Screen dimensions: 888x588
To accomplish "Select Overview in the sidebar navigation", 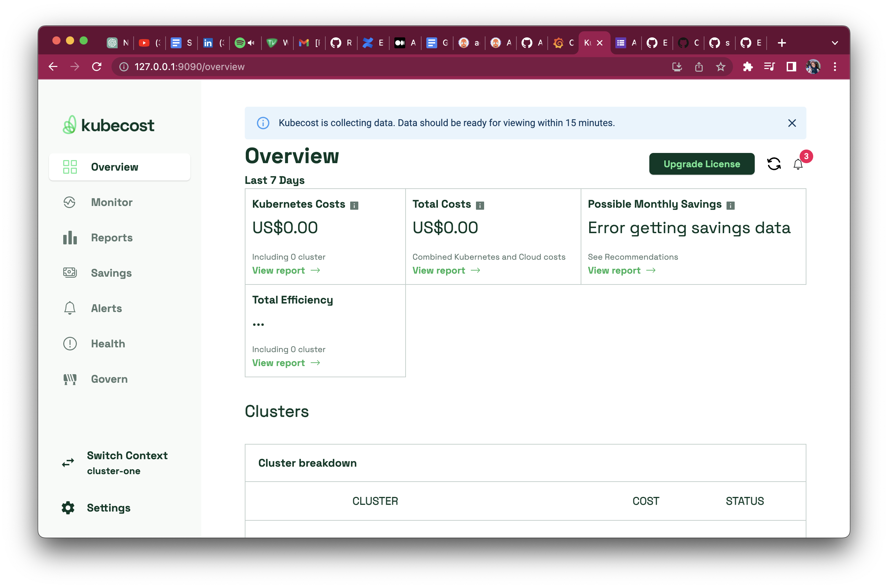I will pos(114,167).
